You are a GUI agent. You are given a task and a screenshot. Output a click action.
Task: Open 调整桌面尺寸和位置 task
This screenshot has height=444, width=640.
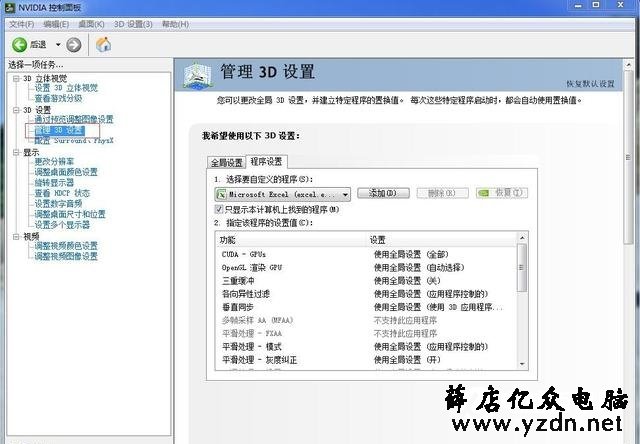(x=70, y=214)
